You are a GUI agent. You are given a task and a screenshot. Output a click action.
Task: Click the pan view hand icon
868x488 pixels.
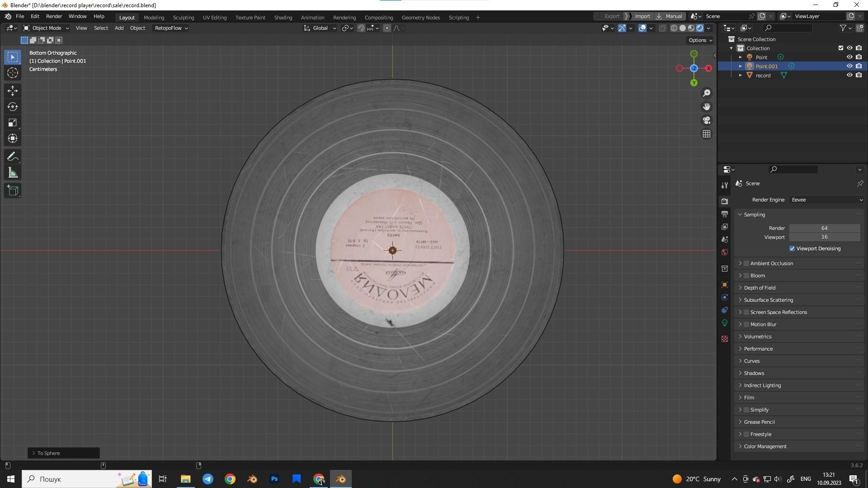[x=707, y=107]
